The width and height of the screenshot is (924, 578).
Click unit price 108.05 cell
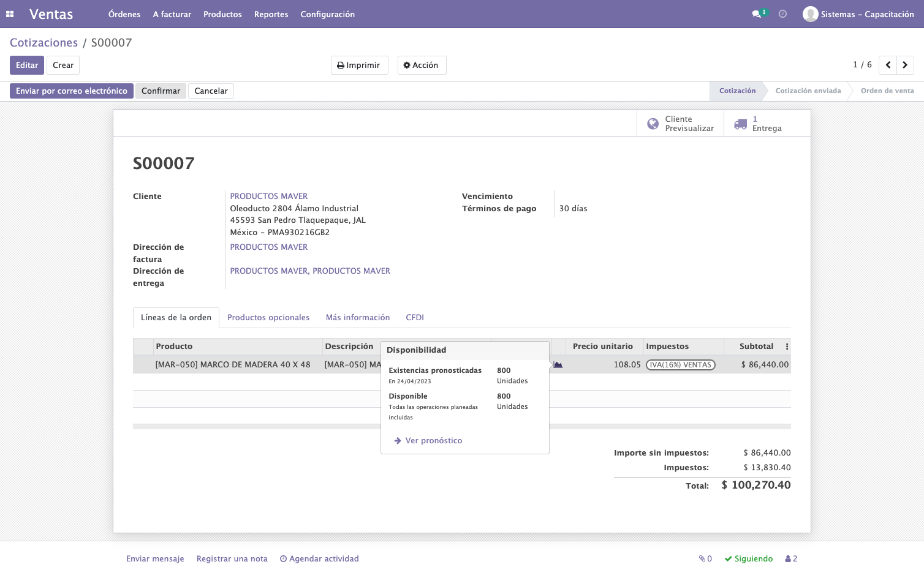pyautogui.click(x=627, y=364)
